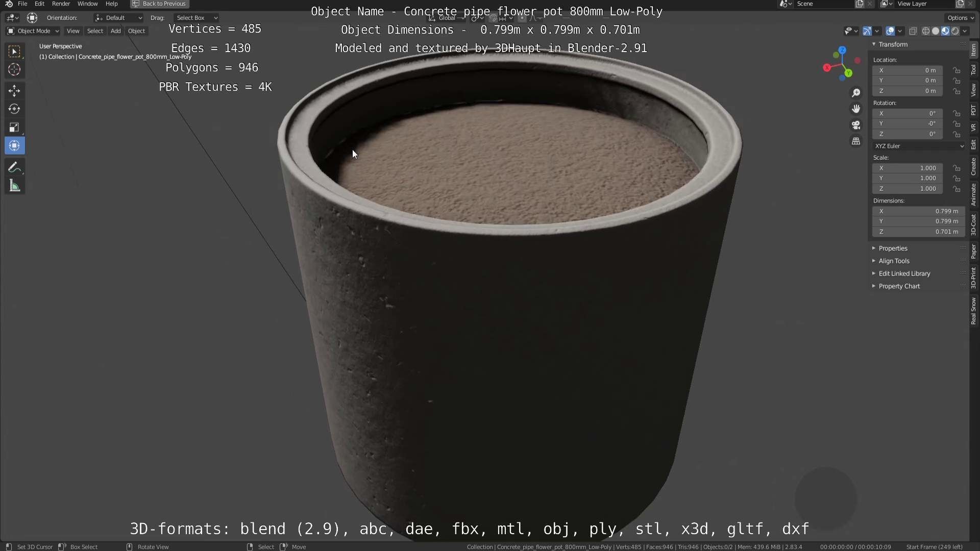Activate the Transform tool

point(14,146)
